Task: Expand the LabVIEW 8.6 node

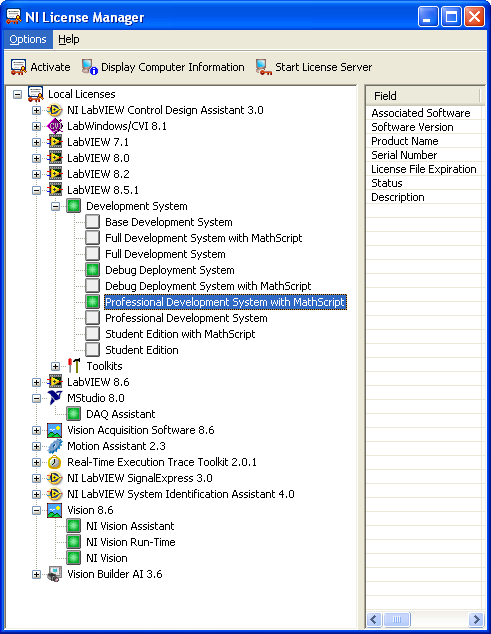Action: [36, 382]
